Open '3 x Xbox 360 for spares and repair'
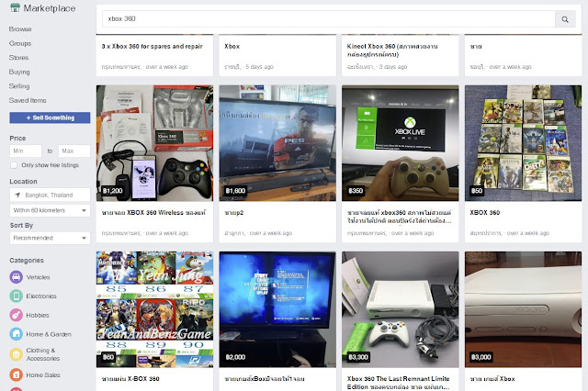Viewport: 588px width, 391px height. coord(152,47)
